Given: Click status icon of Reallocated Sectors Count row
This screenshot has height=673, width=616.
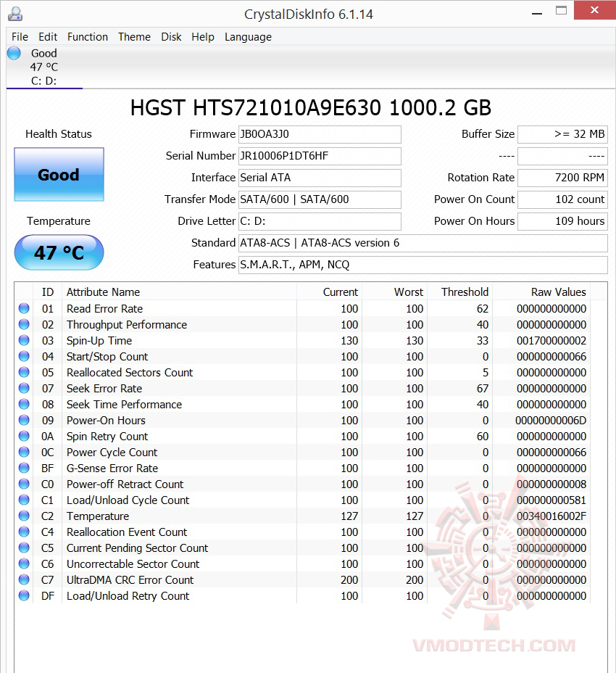Looking at the screenshot, I should click(24, 372).
